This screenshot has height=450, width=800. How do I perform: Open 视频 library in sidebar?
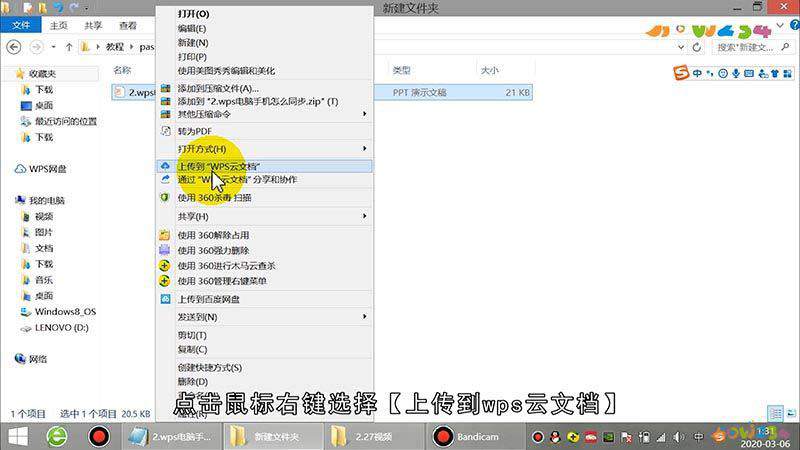(43, 217)
